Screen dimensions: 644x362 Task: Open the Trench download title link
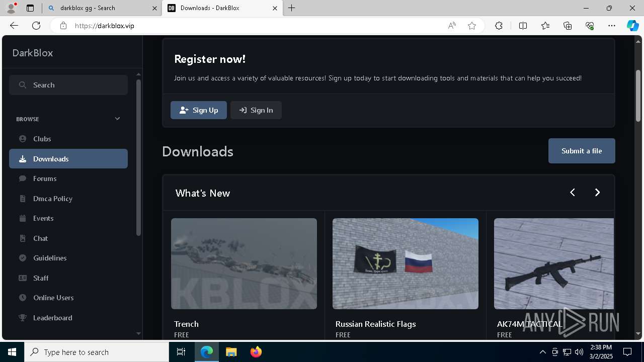[x=186, y=324]
